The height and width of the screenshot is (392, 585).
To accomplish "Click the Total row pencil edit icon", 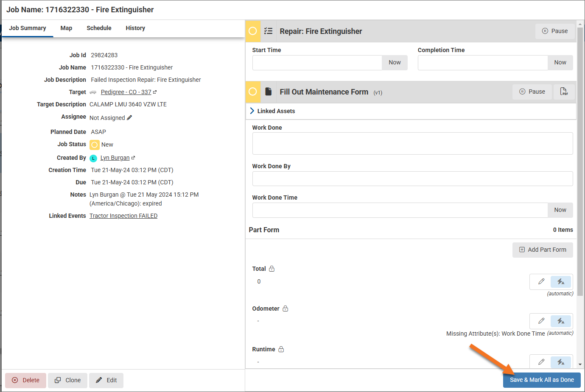I will 541,281.
